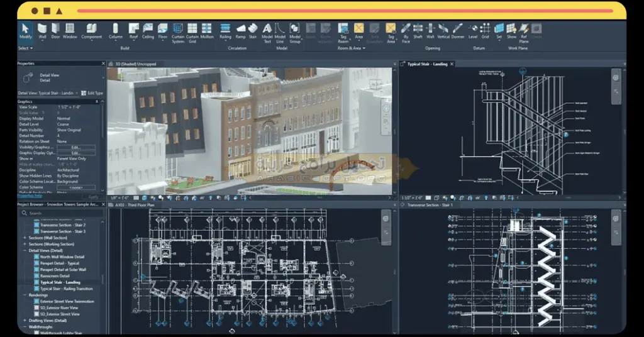Click Edit for Graphic Display Options
This screenshot has width=644, height=337.
76,153
